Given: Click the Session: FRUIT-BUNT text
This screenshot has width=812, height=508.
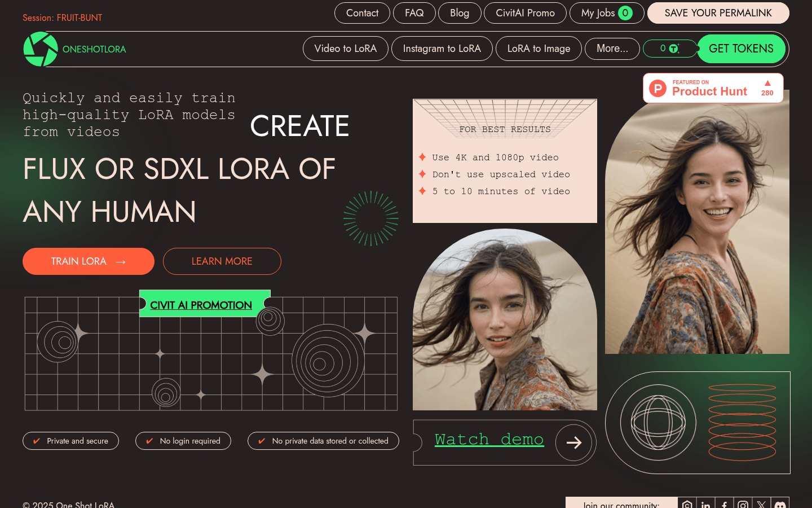Looking at the screenshot, I should click(x=63, y=18).
